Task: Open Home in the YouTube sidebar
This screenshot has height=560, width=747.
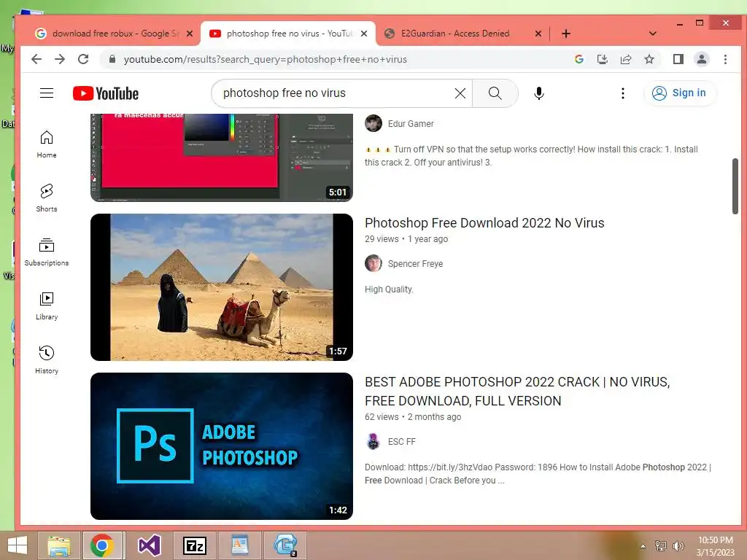Action: (47, 144)
